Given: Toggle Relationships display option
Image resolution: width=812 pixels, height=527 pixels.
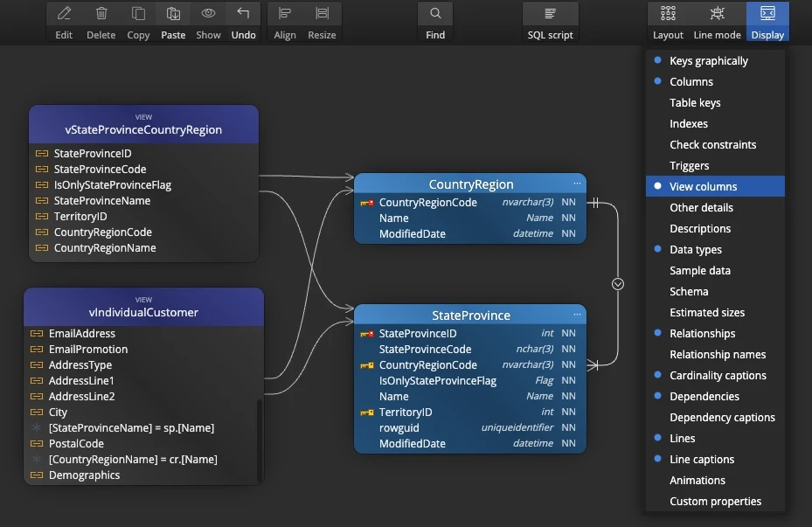Looking at the screenshot, I should tap(715, 333).
